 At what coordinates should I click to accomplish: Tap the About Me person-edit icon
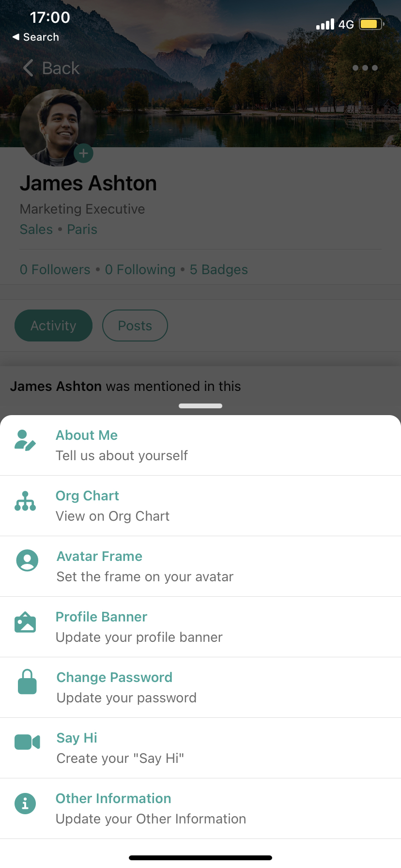point(25,440)
